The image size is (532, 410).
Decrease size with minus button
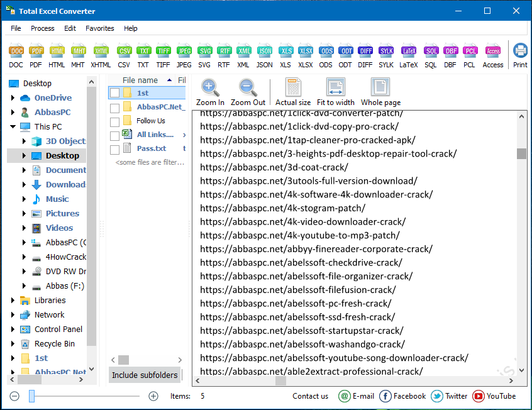pos(14,396)
